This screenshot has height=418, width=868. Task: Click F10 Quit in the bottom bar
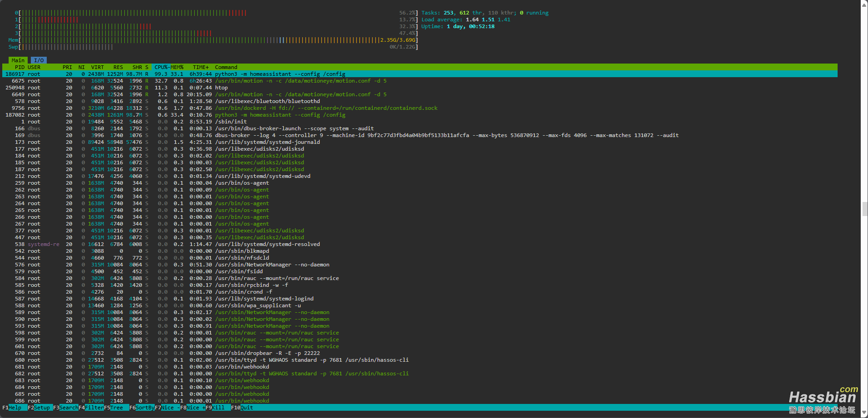point(242,408)
